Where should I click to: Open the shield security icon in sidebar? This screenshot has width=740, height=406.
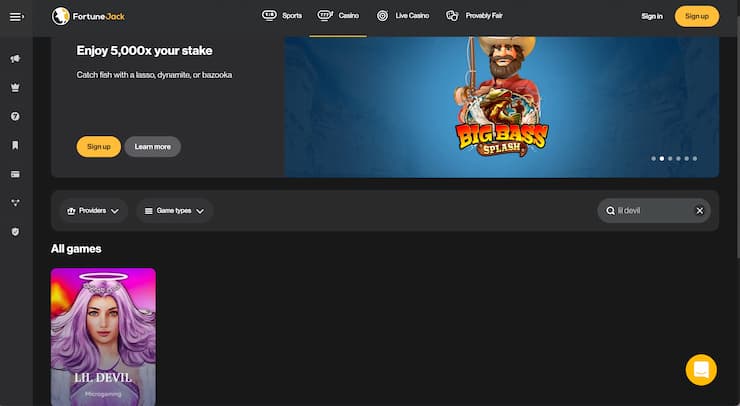point(16,232)
